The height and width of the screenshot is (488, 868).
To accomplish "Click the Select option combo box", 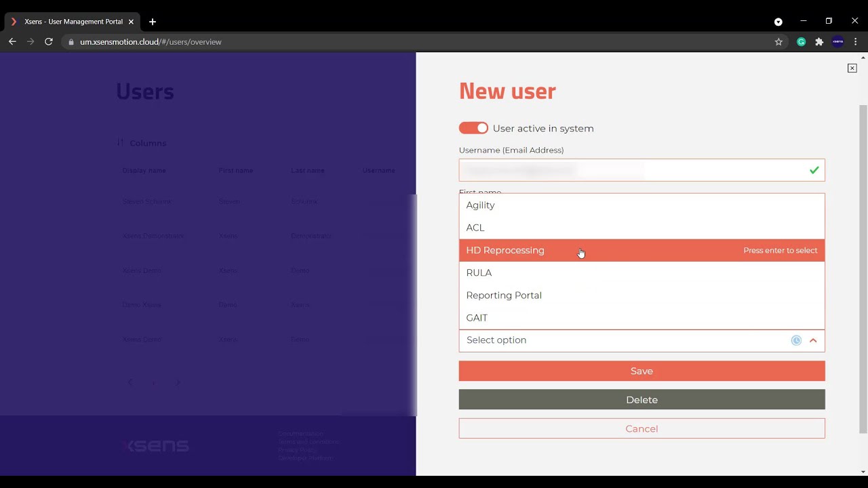I will [642, 340].
